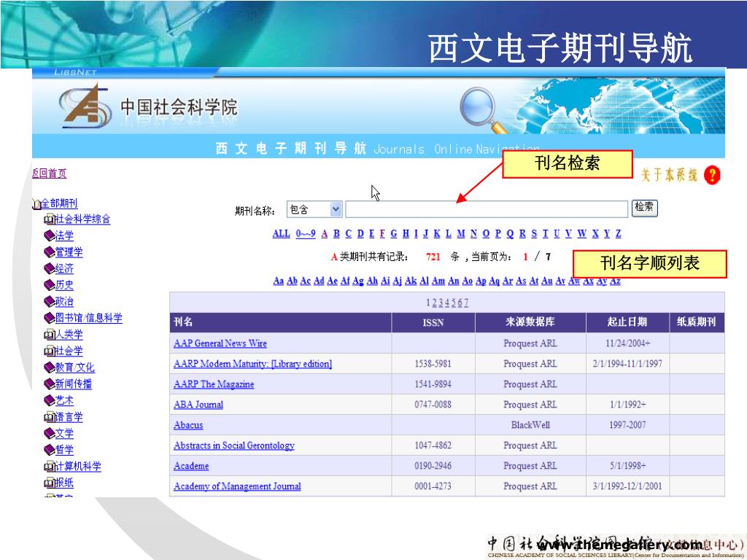The width and height of the screenshot is (747, 560).
Task: Click the open book icon beside 社会学
Action: (49, 351)
